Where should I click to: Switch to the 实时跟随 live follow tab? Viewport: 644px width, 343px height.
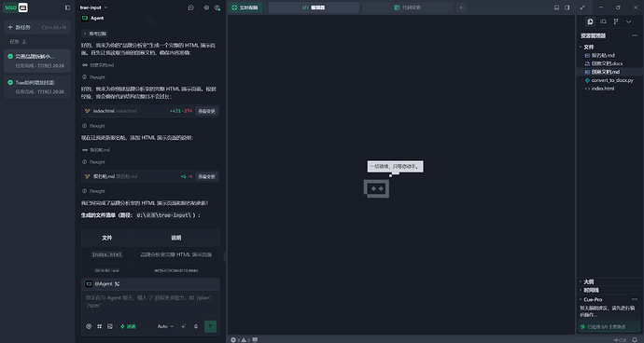tap(245, 7)
